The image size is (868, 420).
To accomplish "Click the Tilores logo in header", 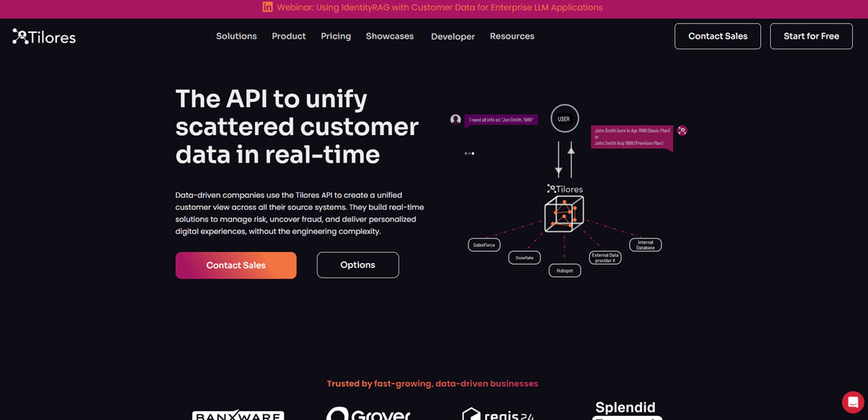I will click(x=44, y=36).
